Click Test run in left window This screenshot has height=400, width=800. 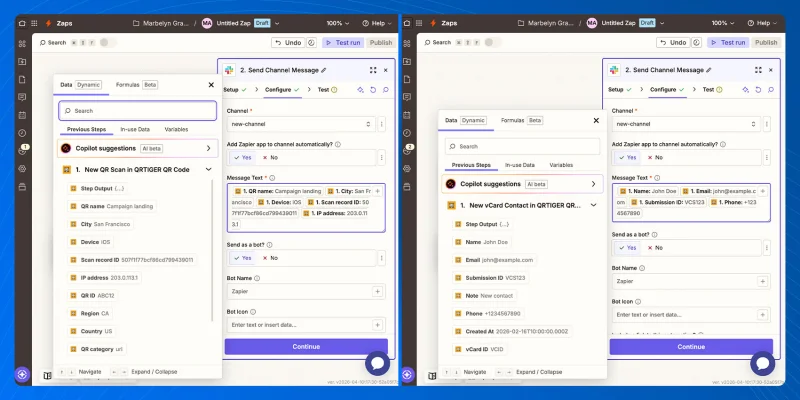[342, 42]
